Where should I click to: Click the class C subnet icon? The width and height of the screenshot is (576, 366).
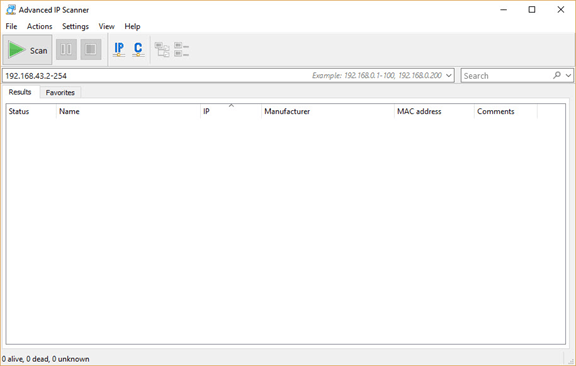[138, 49]
